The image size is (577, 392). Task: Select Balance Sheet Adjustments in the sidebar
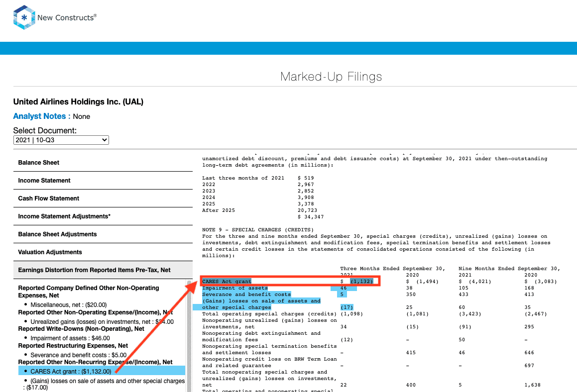click(103, 234)
